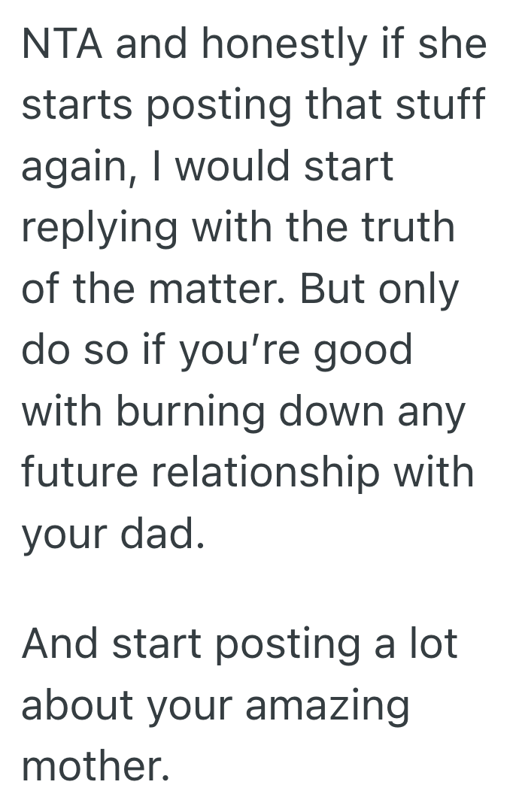The image size is (525, 812).
Task: Click on the word "again"
Action: (x=74, y=168)
